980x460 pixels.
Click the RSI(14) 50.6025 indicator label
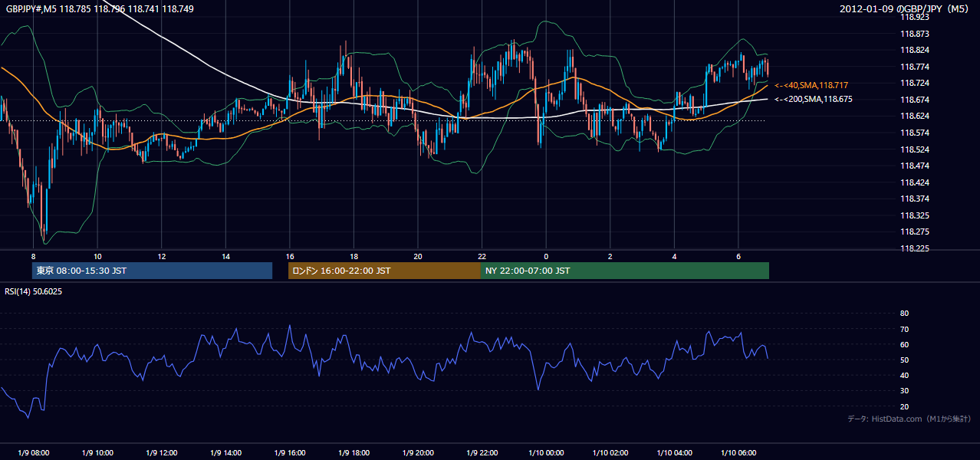coord(34,291)
